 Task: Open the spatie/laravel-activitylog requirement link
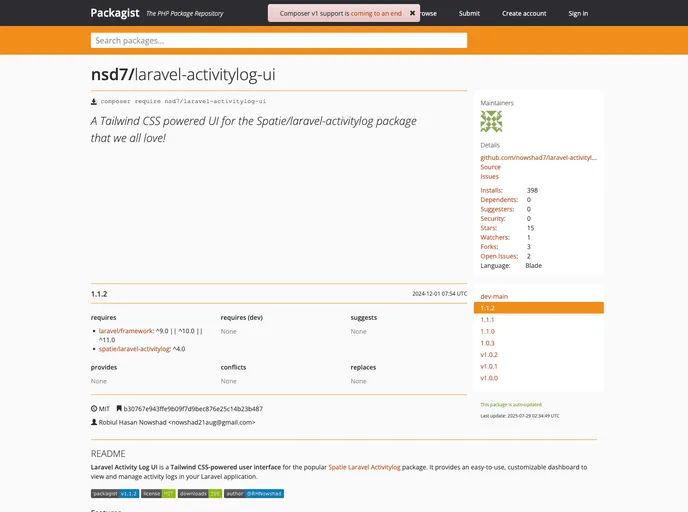coord(134,349)
